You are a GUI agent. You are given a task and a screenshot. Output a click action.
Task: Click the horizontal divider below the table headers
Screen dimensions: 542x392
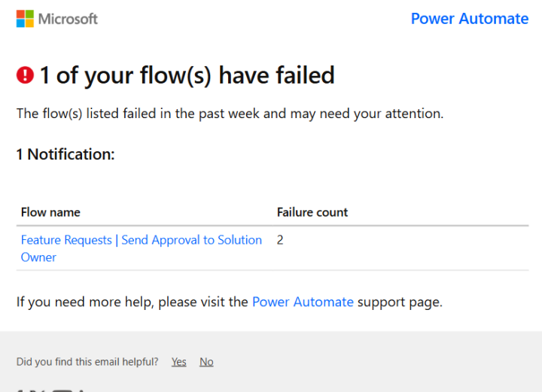point(273,226)
